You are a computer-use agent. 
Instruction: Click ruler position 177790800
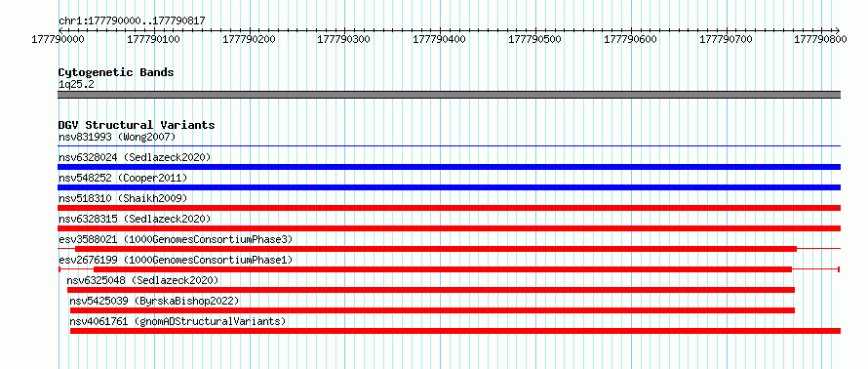[820, 39]
